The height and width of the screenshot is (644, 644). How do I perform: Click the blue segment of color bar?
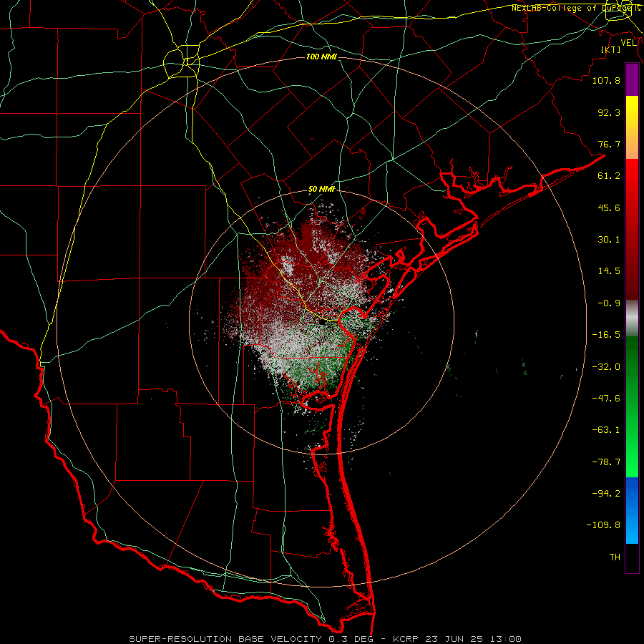[x=632, y=510]
